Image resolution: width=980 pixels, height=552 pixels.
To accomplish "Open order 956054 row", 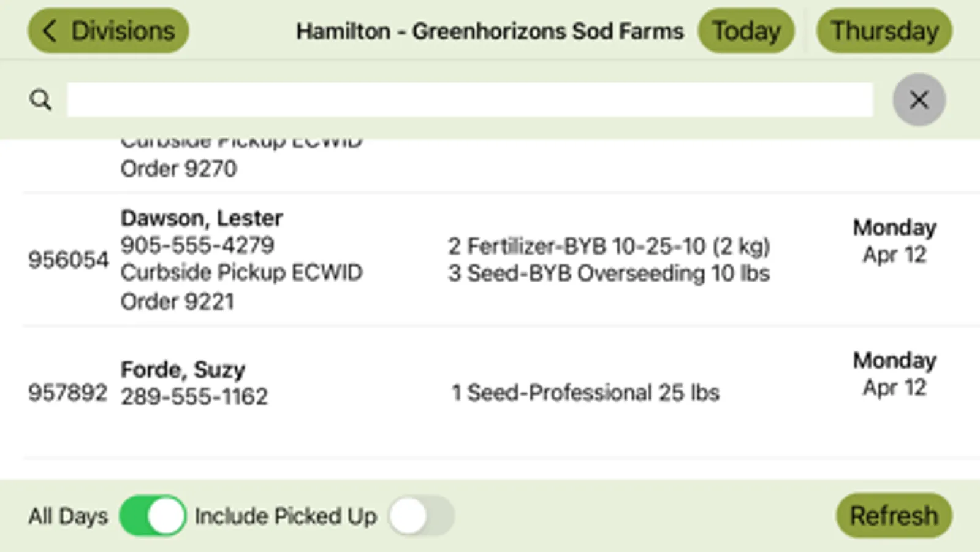I will (68, 260).
